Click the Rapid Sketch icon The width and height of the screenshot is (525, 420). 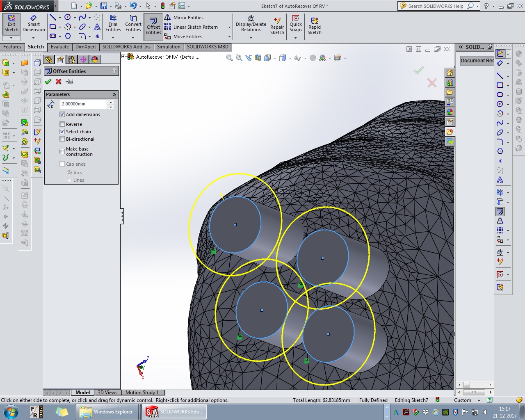tap(315, 25)
